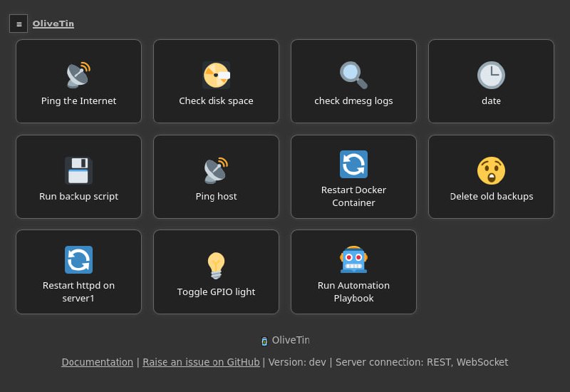The image size is (570, 392).
Task: Open the hamburger sidebar menu
Action: [x=19, y=24]
